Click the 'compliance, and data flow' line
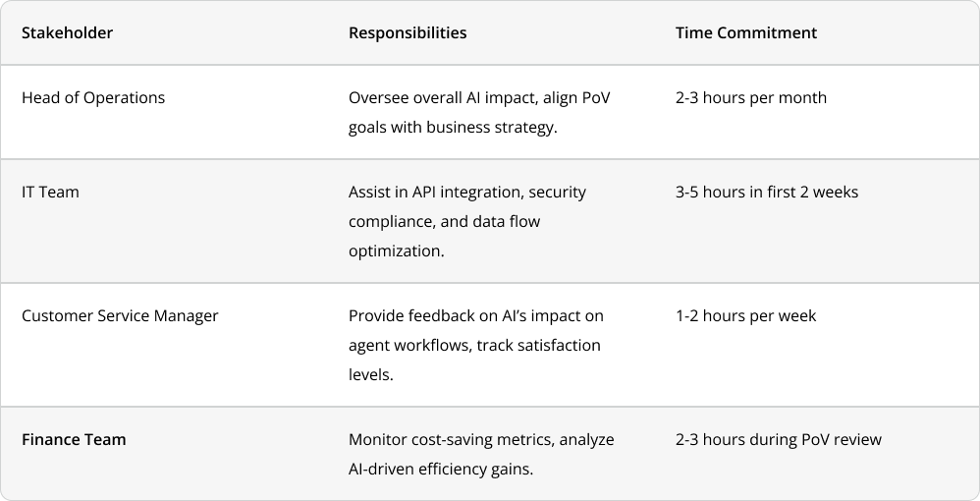The image size is (980, 501). click(x=445, y=222)
